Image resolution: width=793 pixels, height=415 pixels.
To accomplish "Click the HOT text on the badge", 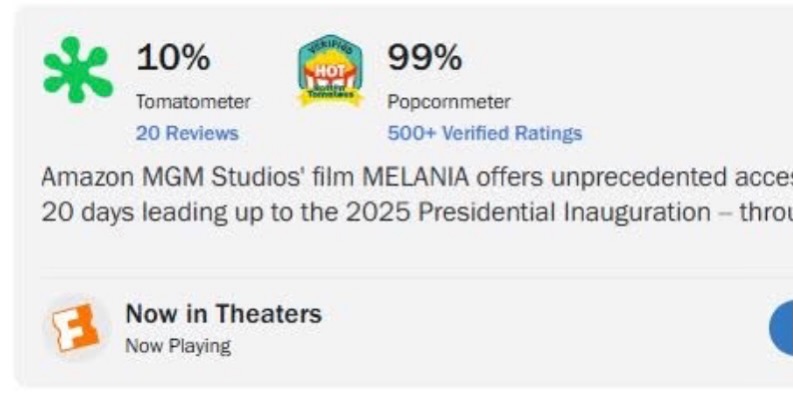I will point(330,71).
